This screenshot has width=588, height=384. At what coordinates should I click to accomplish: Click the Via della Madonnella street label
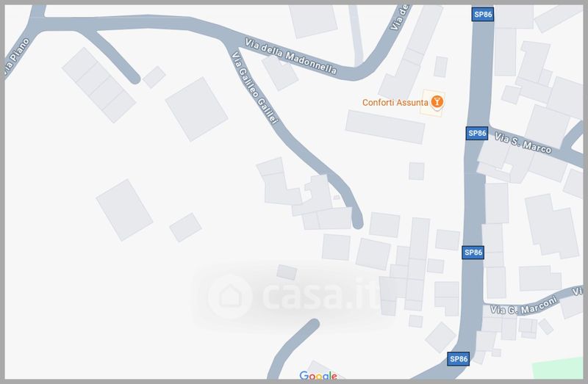(290, 57)
